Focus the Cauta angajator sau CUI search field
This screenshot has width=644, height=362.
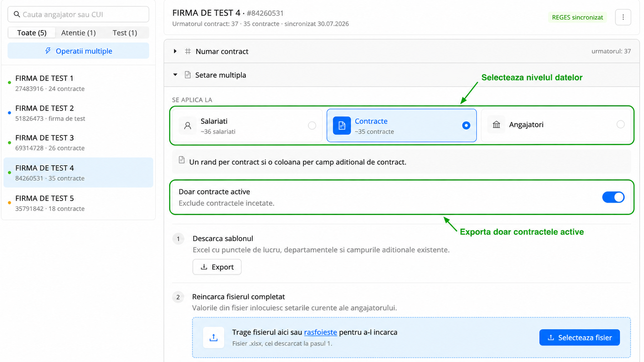point(78,14)
